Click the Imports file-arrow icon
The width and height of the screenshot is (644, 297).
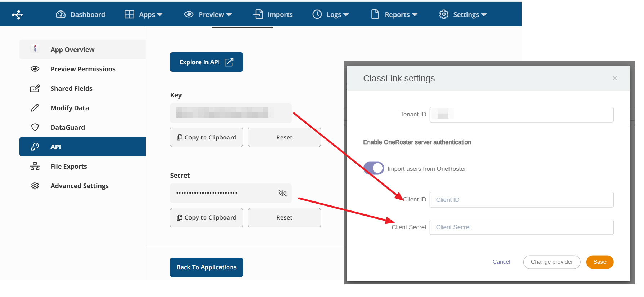point(258,14)
